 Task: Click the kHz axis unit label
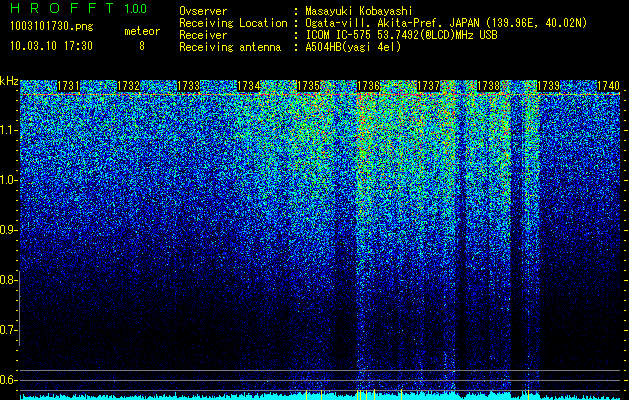pyautogui.click(x=9, y=81)
